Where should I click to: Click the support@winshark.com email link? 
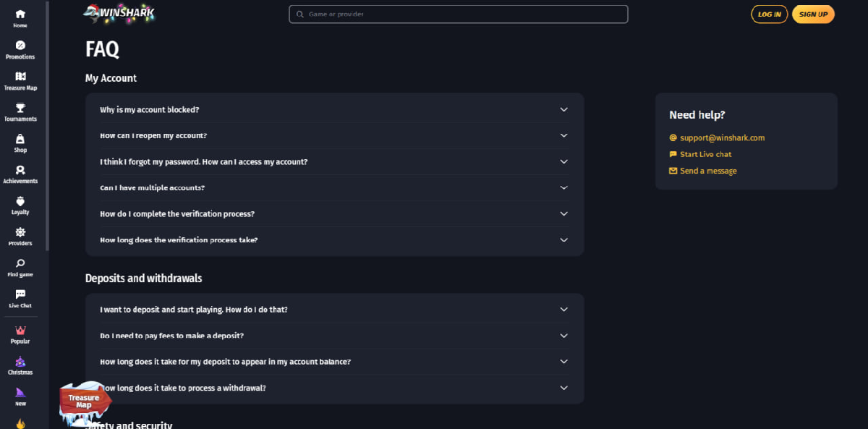click(x=722, y=137)
